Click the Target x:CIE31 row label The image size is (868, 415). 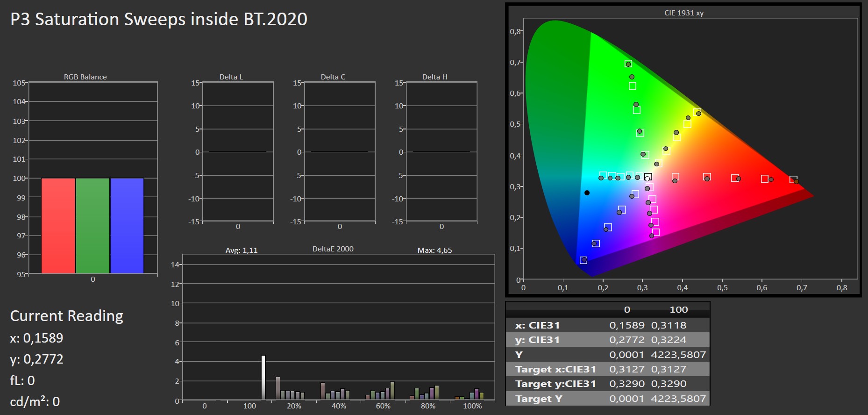tap(556, 369)
